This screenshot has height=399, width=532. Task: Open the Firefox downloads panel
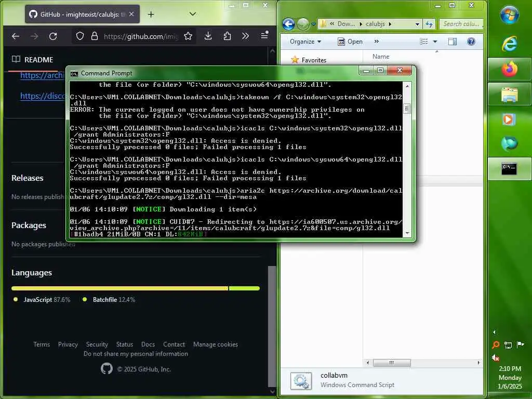click(x=208, y=36)
